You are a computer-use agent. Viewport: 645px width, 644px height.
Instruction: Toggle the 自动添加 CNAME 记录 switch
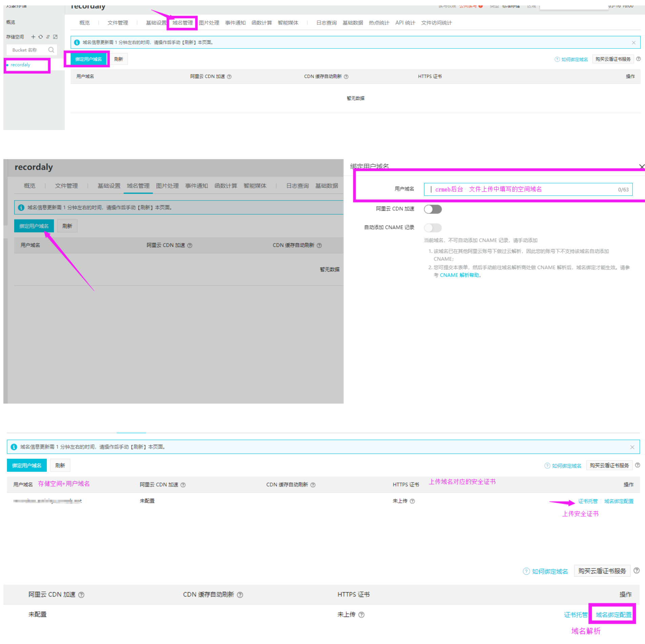(x=433, y=228)
